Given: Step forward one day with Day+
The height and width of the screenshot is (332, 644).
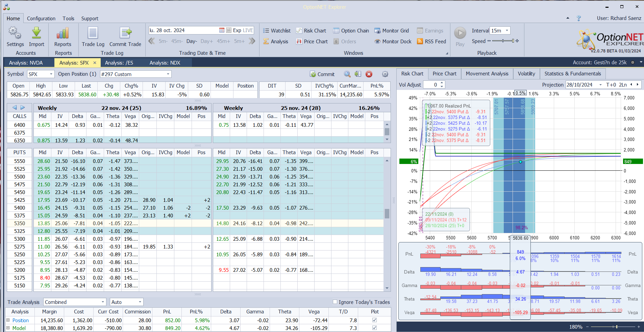Looking at the screenshot, I should (207, 41).
